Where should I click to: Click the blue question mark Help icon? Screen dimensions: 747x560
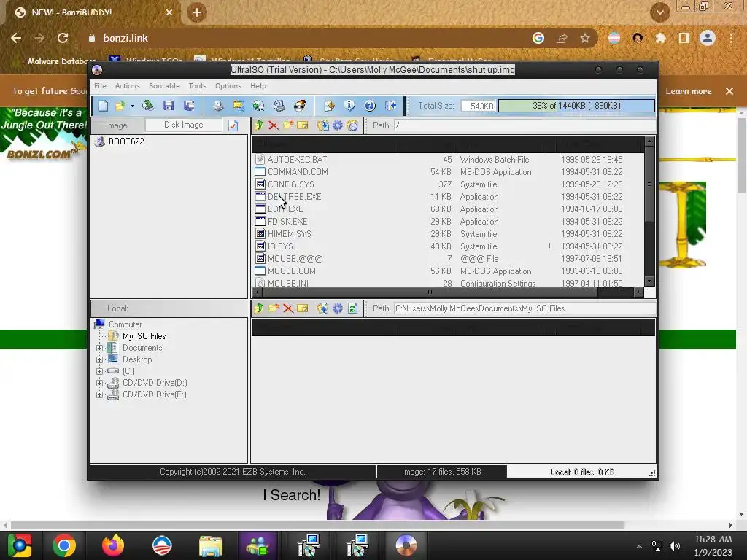[370, 106]
